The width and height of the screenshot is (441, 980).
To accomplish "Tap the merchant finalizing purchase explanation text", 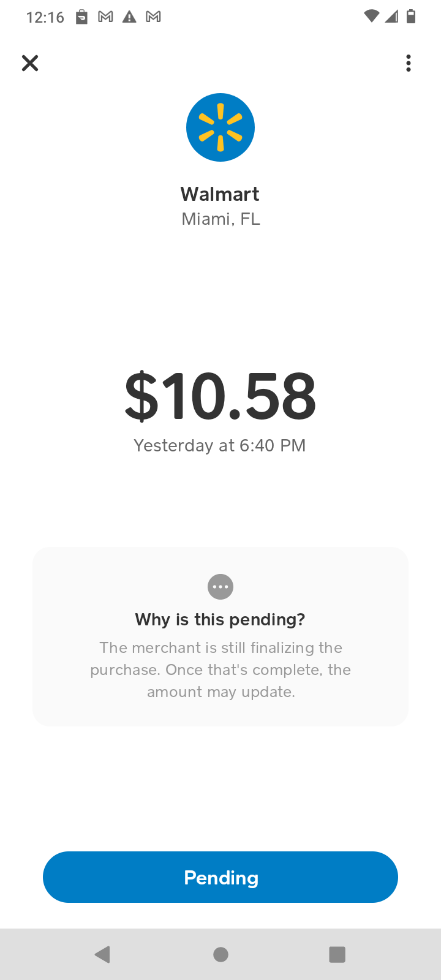I will pyautogui.click(x=221, y=669).
